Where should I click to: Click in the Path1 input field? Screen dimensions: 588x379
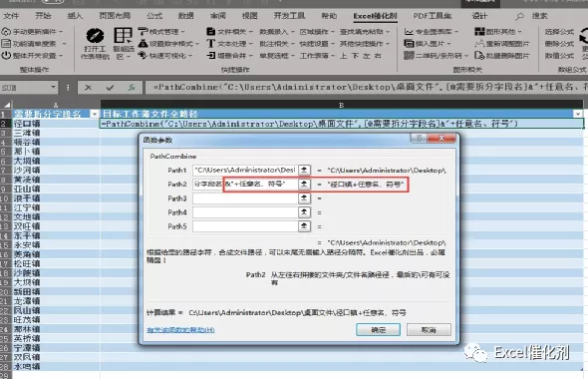[245, 170]
